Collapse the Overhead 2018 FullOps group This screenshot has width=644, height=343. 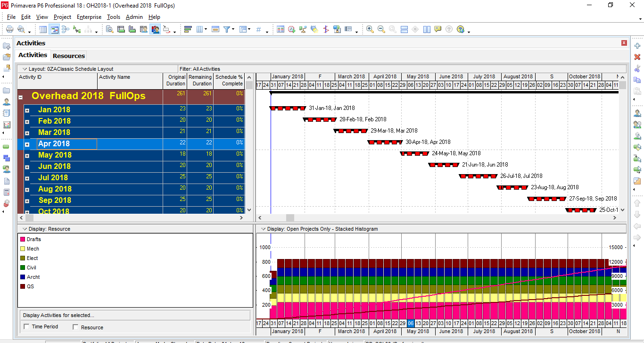coord(20,97)
